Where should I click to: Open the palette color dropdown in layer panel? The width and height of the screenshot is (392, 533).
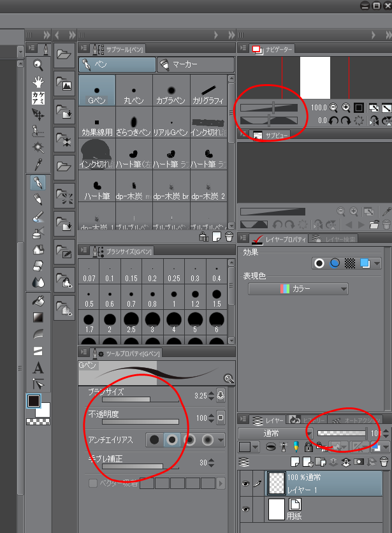[249, 447]
